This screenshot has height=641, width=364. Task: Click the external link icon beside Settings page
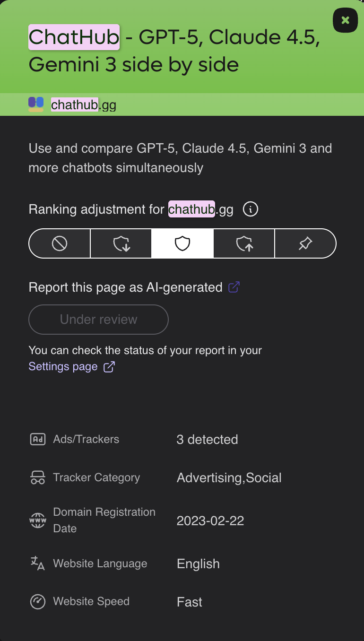[x=109, y=367]
